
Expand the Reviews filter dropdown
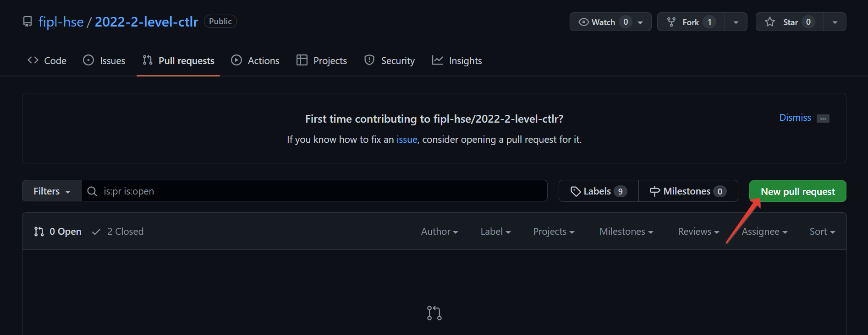pos(698,232)
